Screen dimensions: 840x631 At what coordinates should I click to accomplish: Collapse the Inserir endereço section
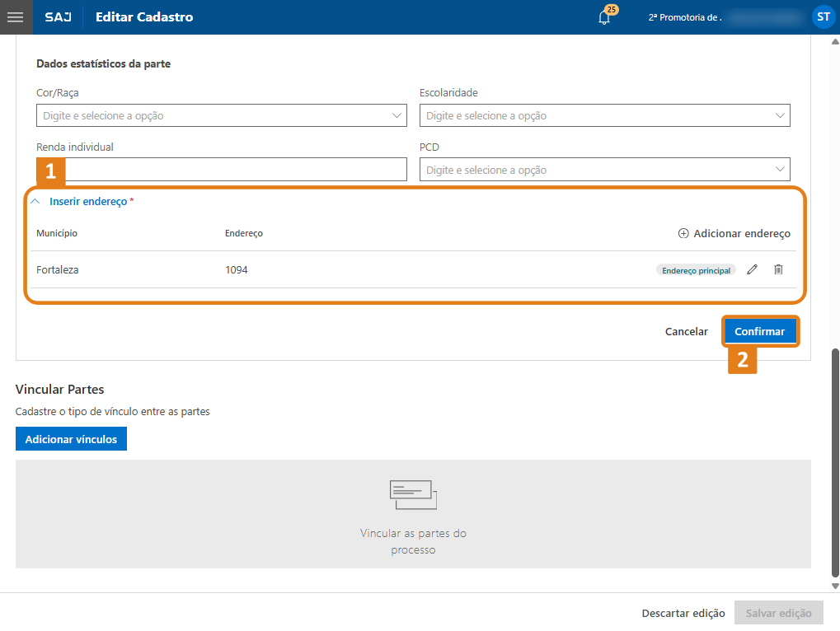35,201
